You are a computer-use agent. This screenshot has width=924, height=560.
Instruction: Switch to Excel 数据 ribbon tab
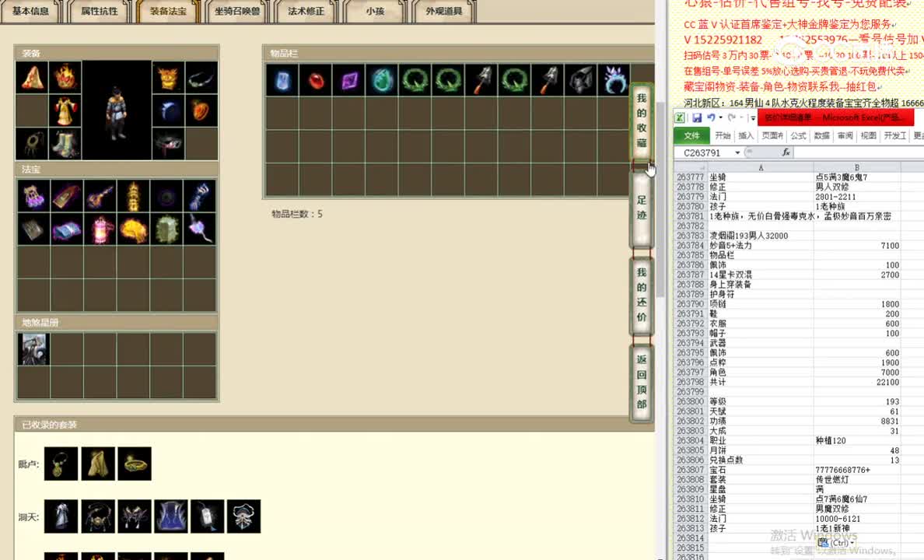(x=822, y=135)
